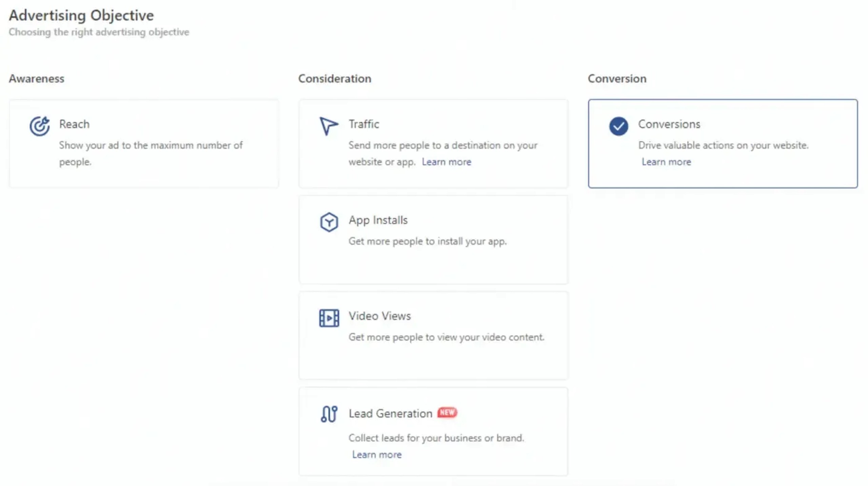Click the red NEW badge
Image resolution: width=868 pixels, height=486 pixels.
[x=447, y=412]
